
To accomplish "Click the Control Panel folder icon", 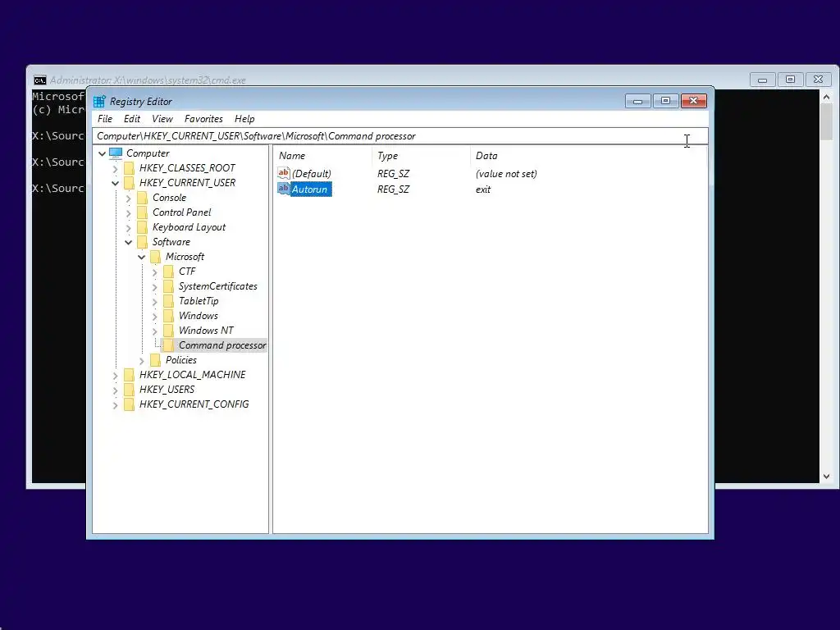I will point(143,212).
